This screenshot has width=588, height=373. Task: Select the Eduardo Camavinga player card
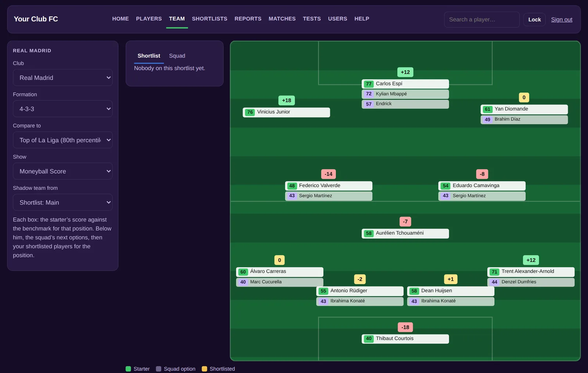[x=482, y=186]
